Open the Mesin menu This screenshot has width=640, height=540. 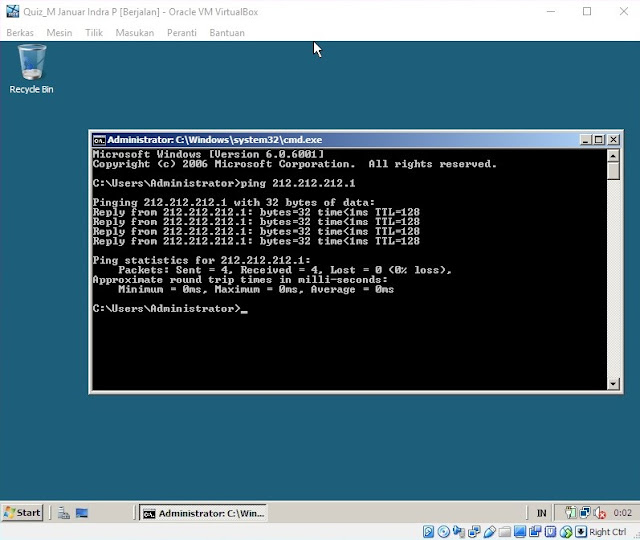tap(59, 33)
